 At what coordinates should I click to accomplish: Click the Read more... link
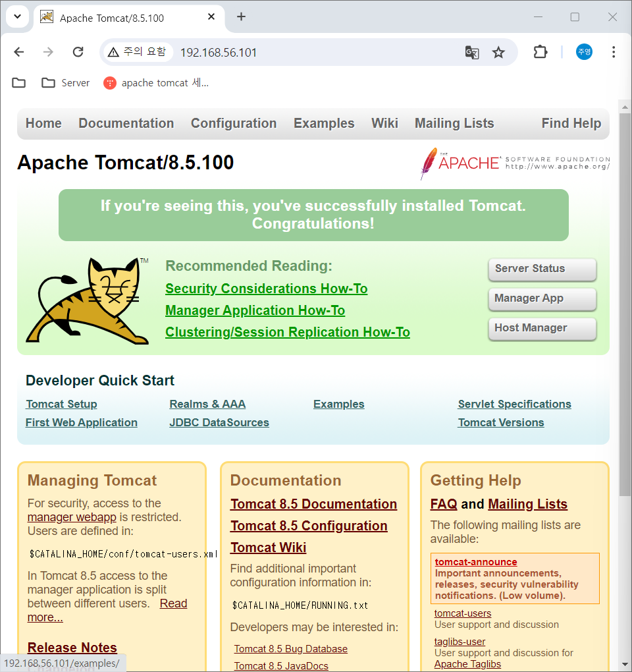point(173,603)
